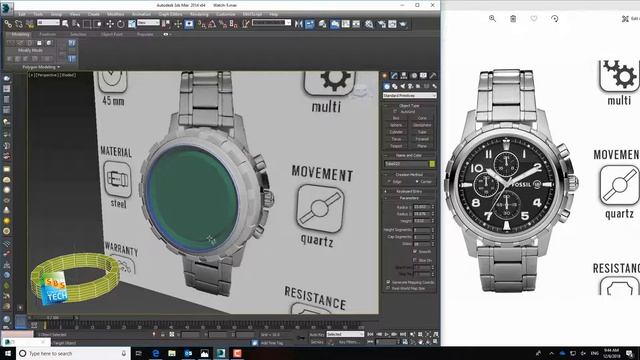Image resolution: width=640 pixels, height=360 pixels.
Task: Open the reference coordinate system dropdown
Action: (148, 23)
